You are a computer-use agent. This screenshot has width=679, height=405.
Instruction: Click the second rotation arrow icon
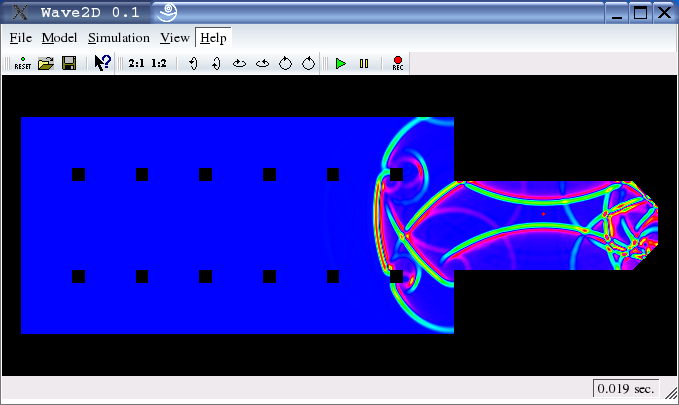[216, 64]
